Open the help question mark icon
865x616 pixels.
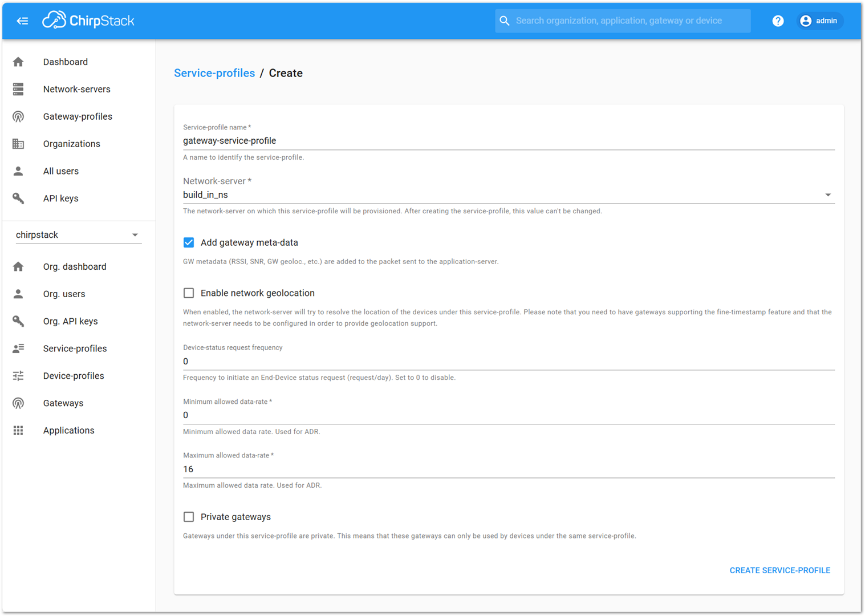[x=778, y=21]
